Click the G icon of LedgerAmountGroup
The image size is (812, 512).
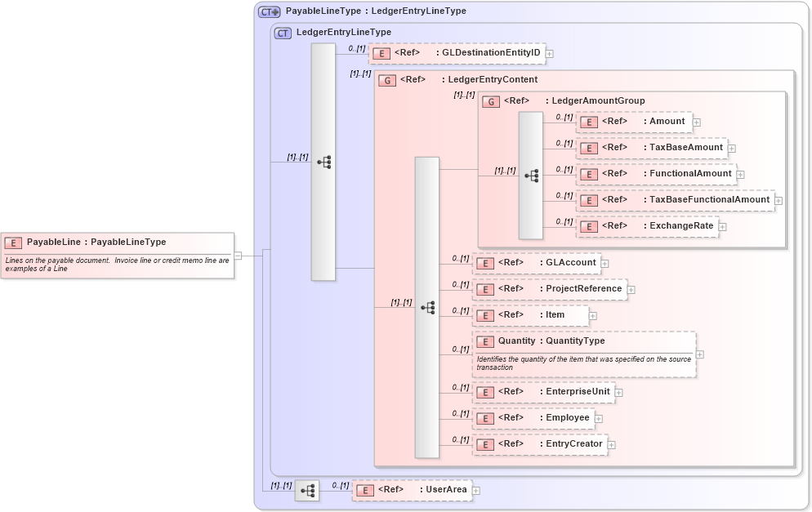pyautogui.click(x=490, y=100)
